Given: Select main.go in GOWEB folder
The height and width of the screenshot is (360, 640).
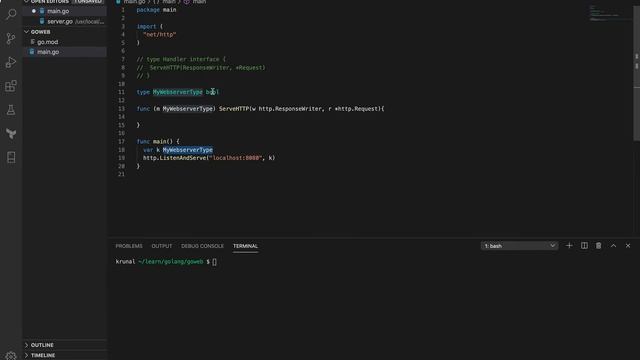Looking at the screenshot, I should [48, 52].
